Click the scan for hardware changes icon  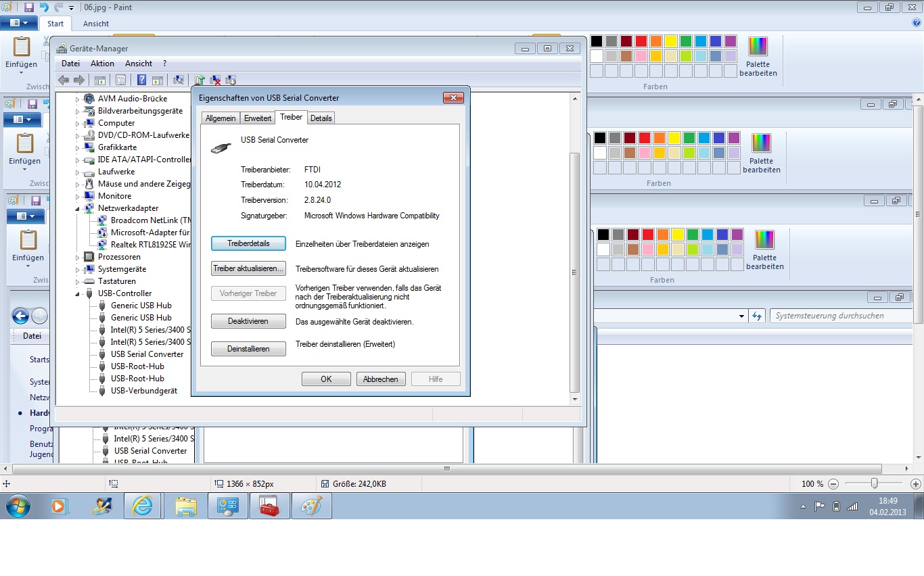click(x=179, y=80)
